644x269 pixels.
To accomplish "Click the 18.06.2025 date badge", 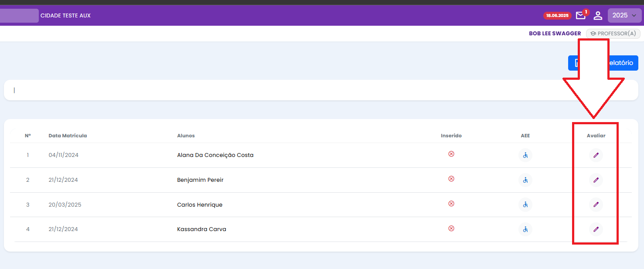I will point(557,16).
